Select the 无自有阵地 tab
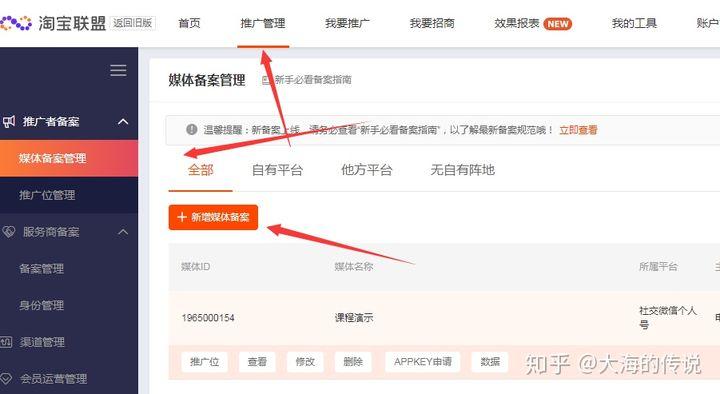The image size is (720, 394). coord(462,170)
